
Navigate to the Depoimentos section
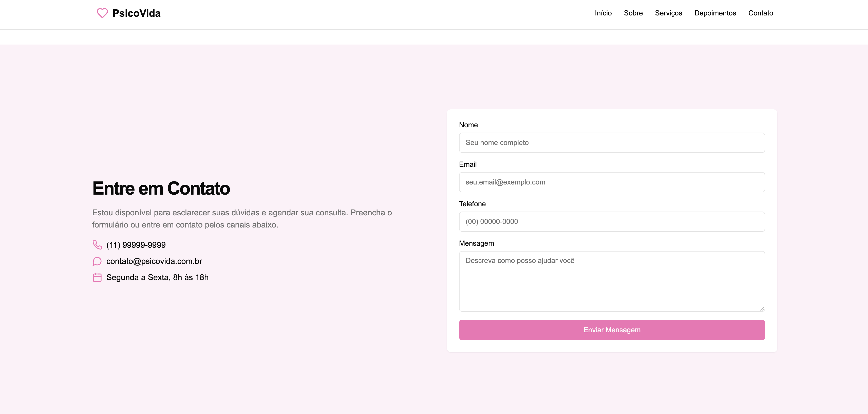coord(715,13)
